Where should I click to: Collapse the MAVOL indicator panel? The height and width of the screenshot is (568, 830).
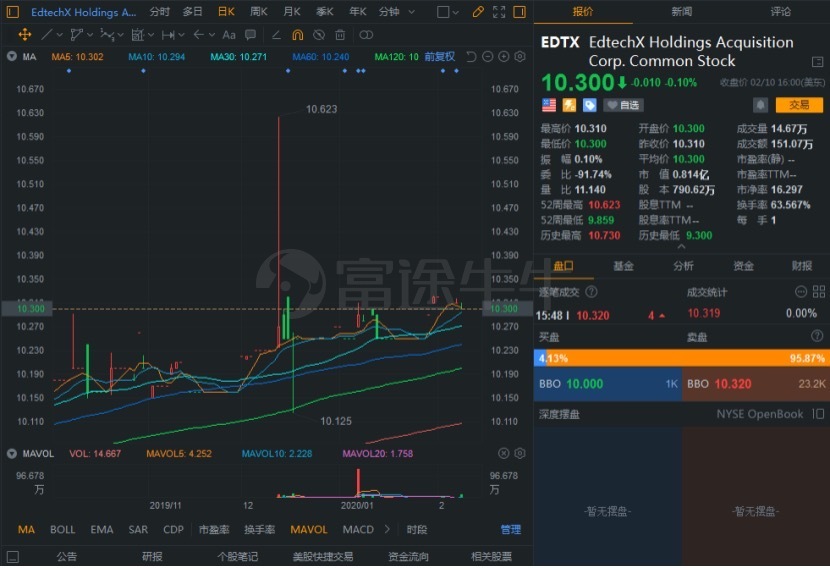(12, 454)
